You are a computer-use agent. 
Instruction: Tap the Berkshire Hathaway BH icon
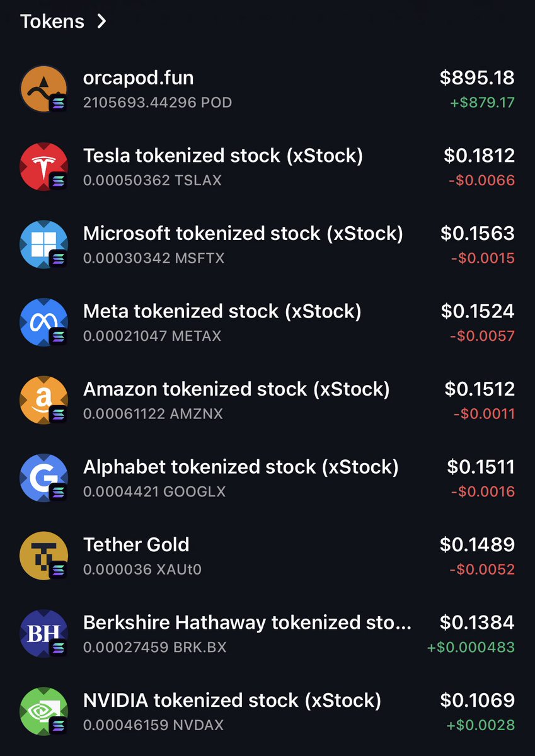click(44, 634)
